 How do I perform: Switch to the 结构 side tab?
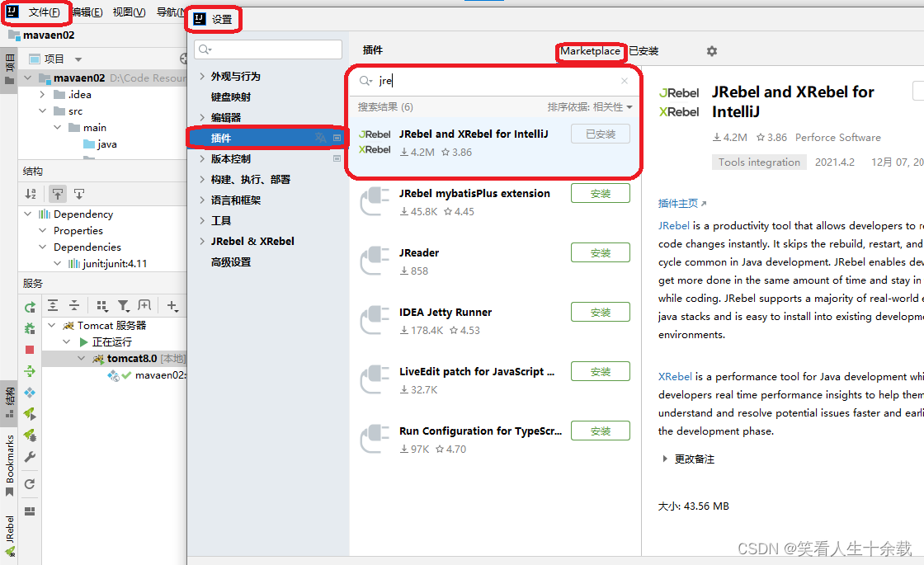pos(9,402)
